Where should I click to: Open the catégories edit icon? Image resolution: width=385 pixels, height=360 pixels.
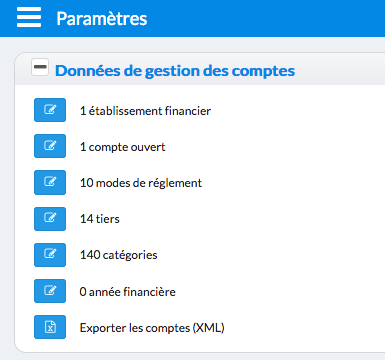click(x=50, y=255)
